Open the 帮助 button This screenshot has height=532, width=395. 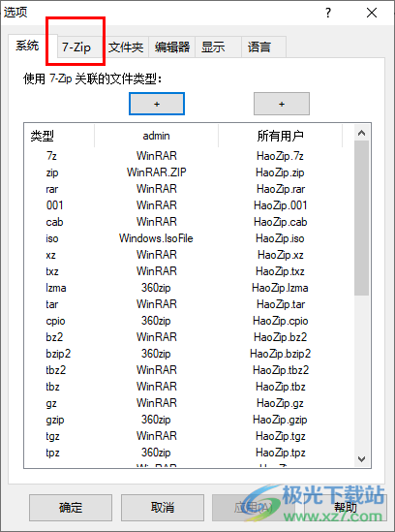point(346,508)
